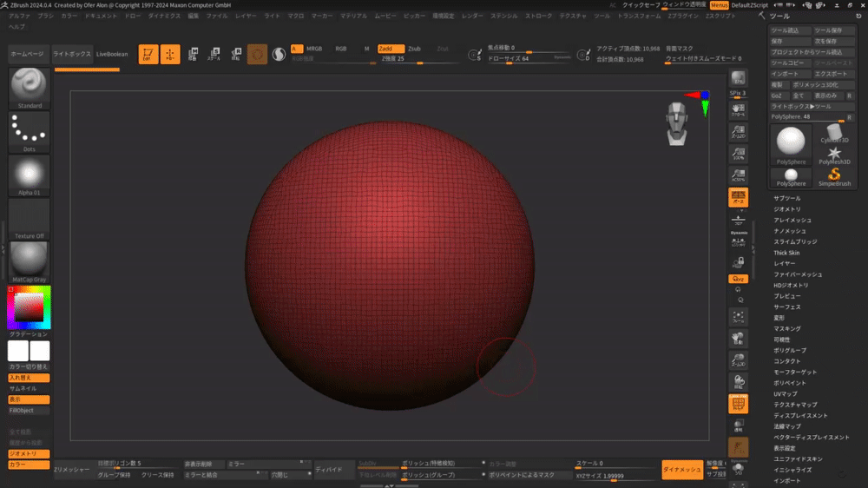Viewport: 868px width, 488px height.
Task: Activate the Scale transform icon
Action: tap(214, 54)
